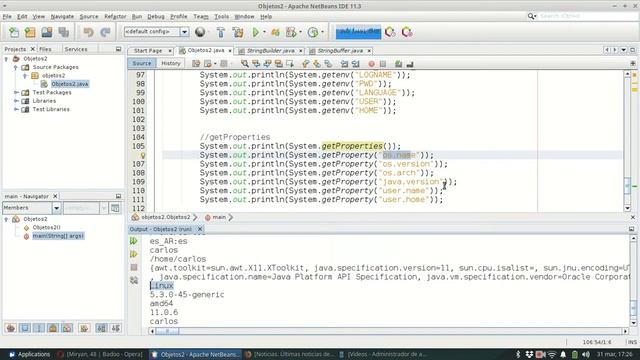This screenshot has width=640, height=360.
Task: Click the Redo arrow icon
Action: tap(105, 32)
